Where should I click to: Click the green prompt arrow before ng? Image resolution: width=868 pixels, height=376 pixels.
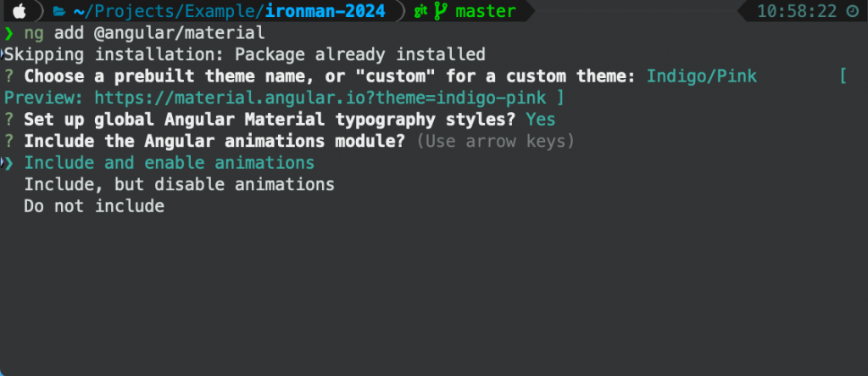[x=8, y=33]
